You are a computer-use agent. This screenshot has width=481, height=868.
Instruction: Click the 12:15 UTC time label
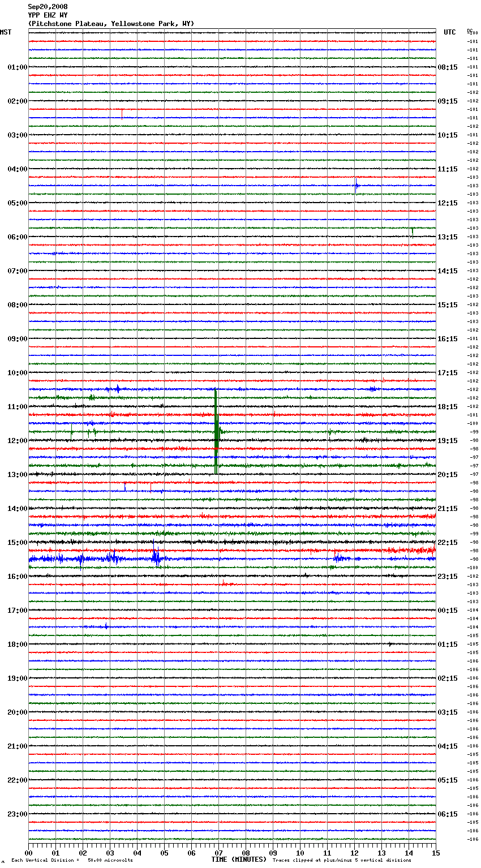click(x=448, y=203)
